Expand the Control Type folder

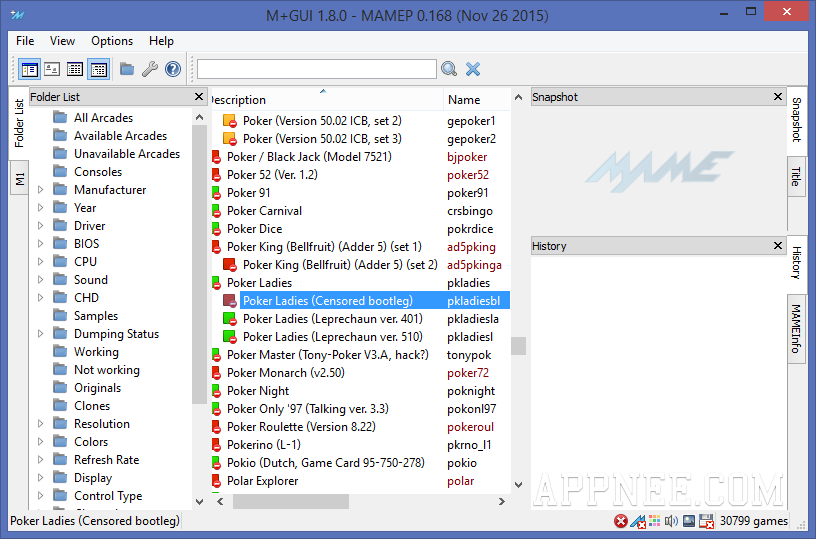(40, 496)
